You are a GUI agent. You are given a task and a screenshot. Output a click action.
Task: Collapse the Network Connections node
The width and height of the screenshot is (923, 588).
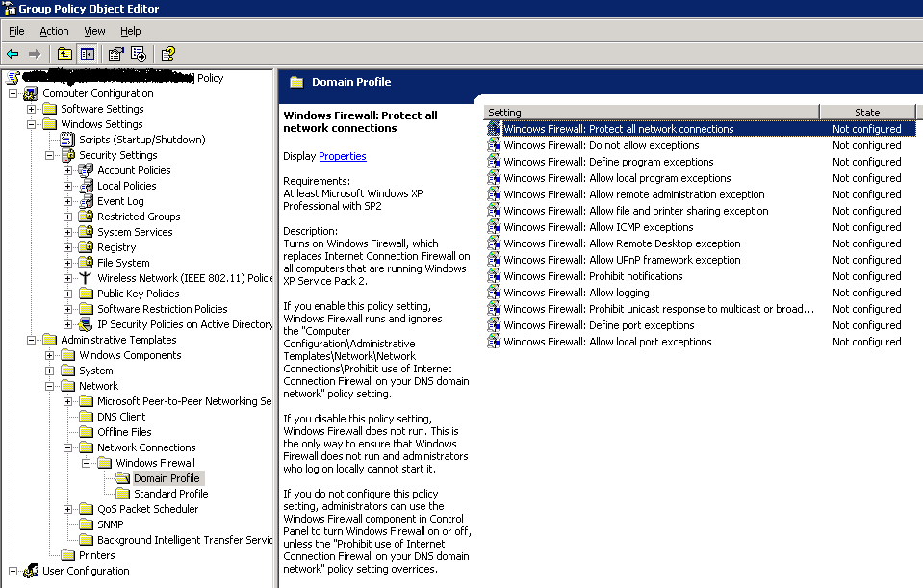point(67,447)
